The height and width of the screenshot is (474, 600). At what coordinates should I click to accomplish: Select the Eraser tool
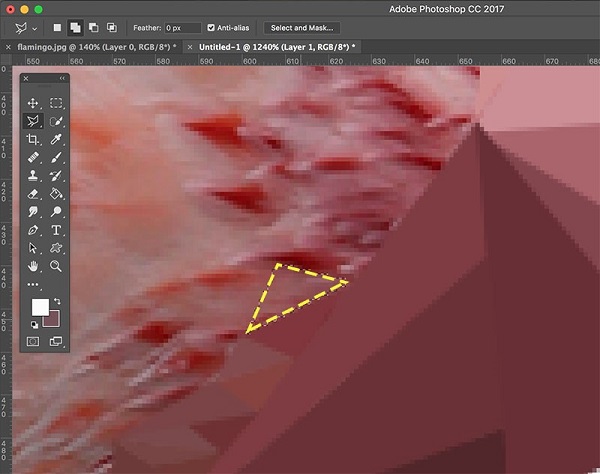tap(33, 194)
